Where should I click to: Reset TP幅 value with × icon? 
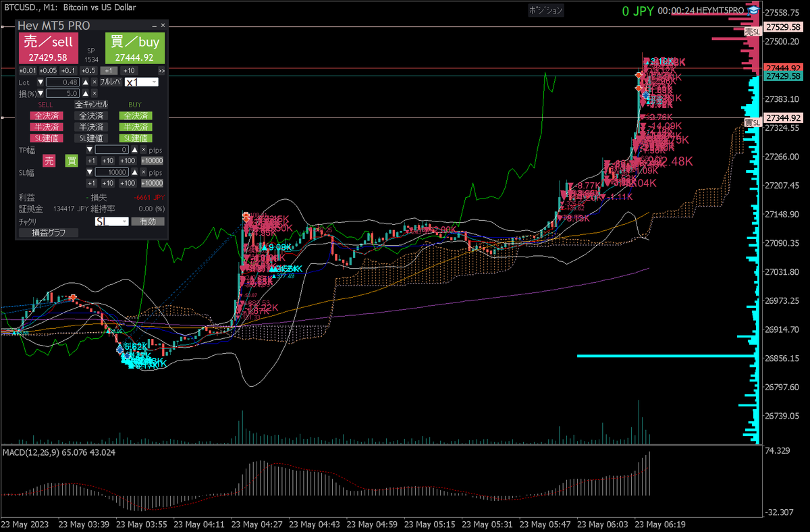[x=143, y=149]
